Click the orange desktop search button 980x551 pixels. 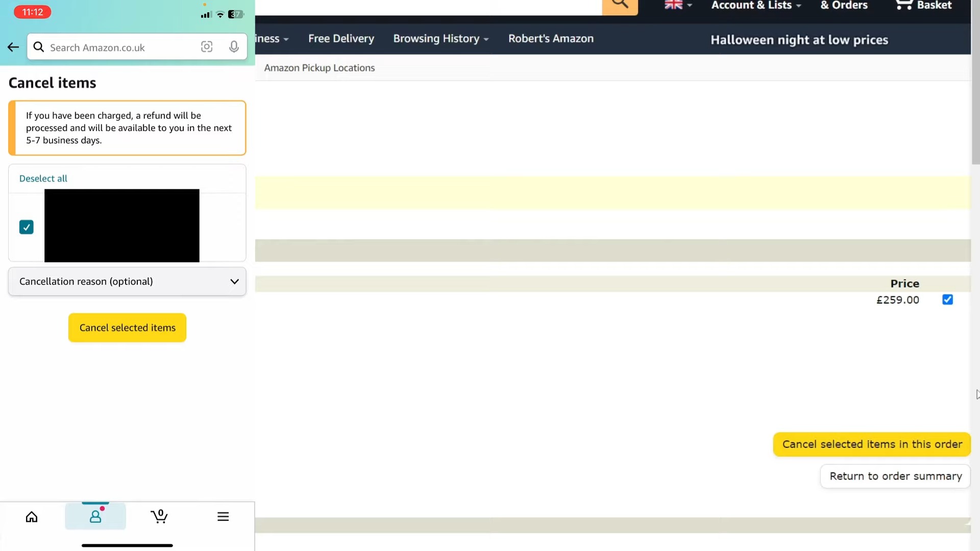click(x=620, y=6)
